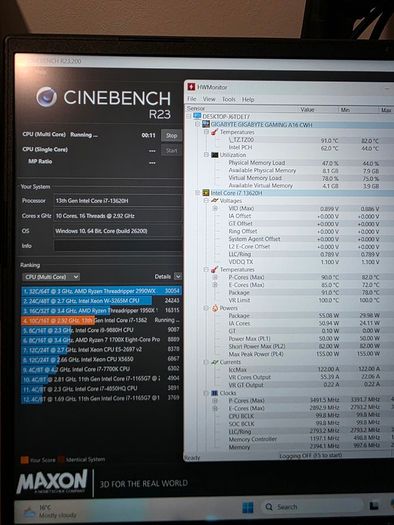Screen dimensions: 394x525
Task: Collapse the Powers group
Action: (x=207, y=308)
